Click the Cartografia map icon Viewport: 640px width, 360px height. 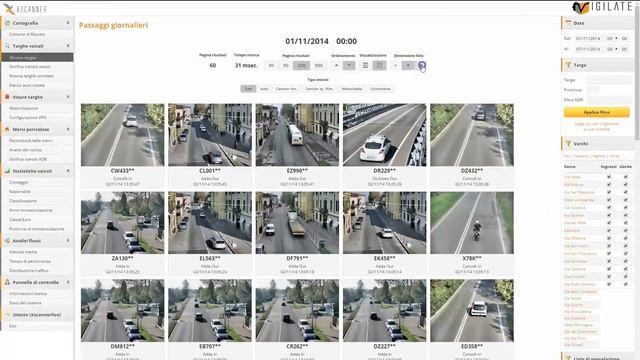coord(7,23)
